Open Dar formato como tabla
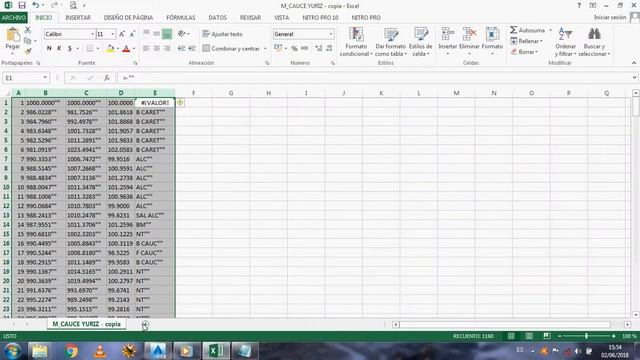 391,42
